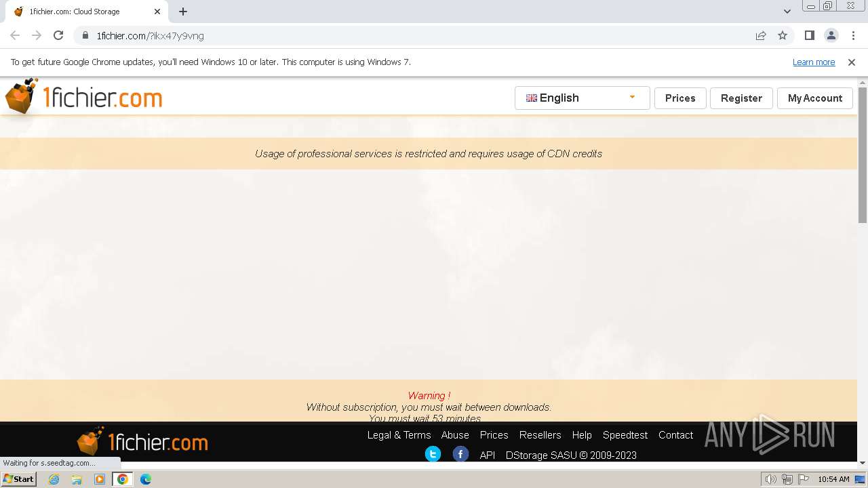Open the Action Center flag icon

(803, 479)
